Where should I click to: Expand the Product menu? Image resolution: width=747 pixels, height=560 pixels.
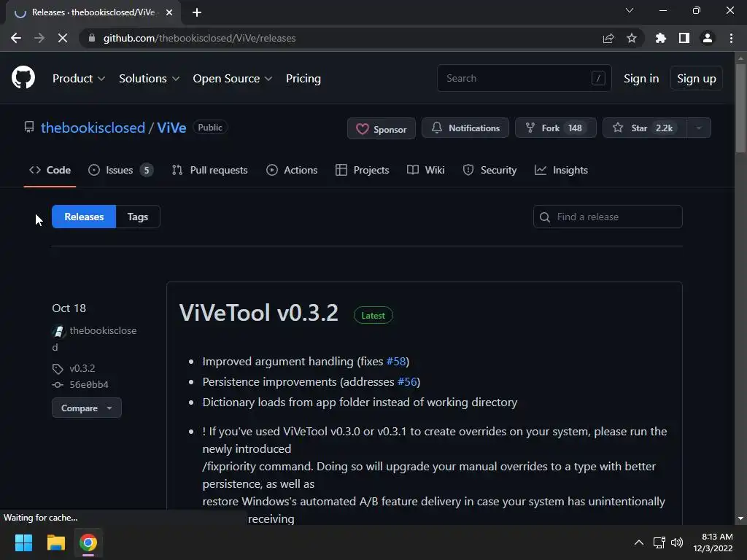pyautogui.click(x=79, y=79)
